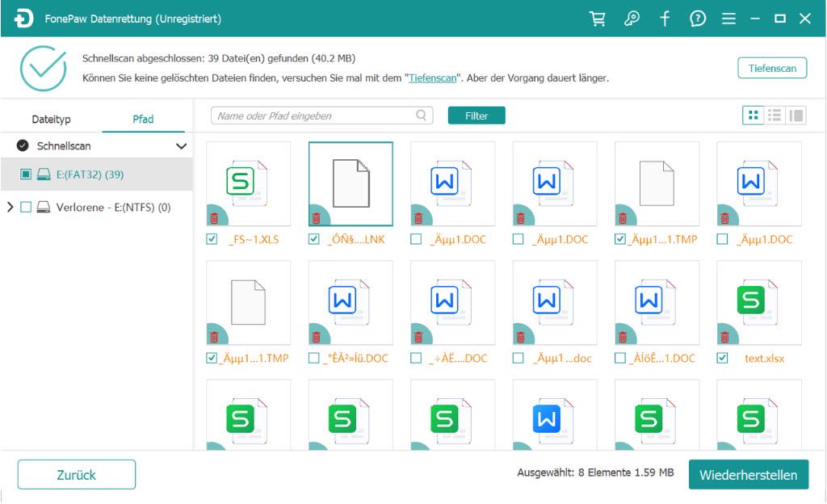Select the _÷ÀË....DOC file thumbnail

pos(452,303)
